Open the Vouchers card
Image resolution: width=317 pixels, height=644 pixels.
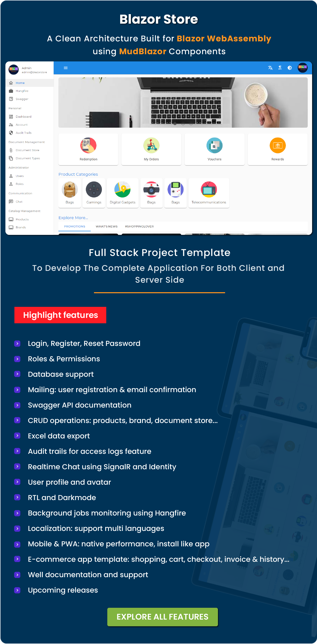click(215, 149)
